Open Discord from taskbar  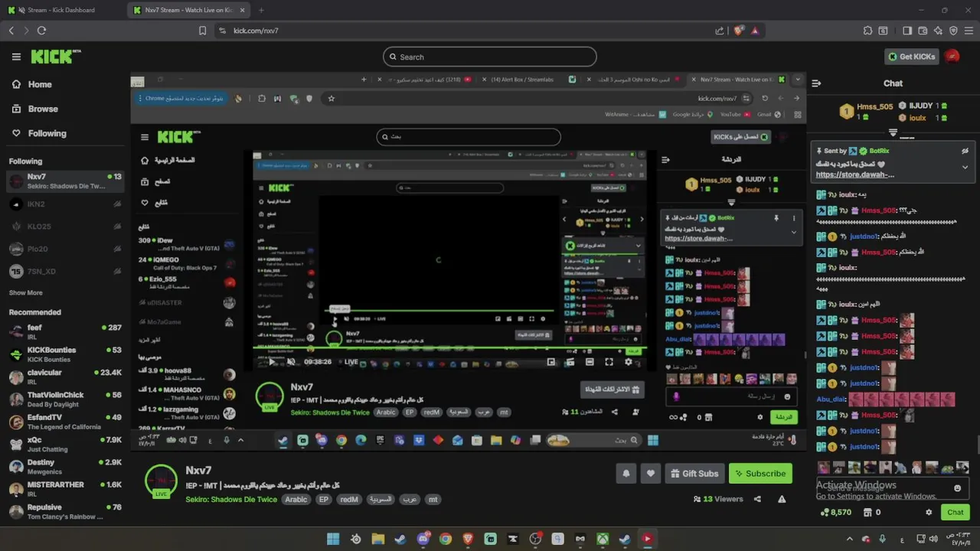(423, 539)
